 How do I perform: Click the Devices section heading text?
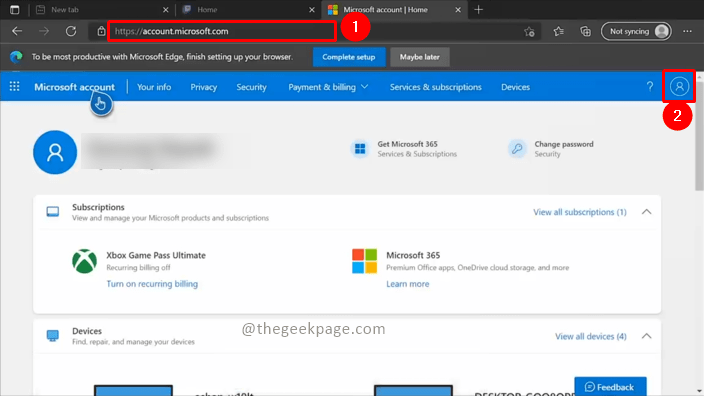(87, 331)
